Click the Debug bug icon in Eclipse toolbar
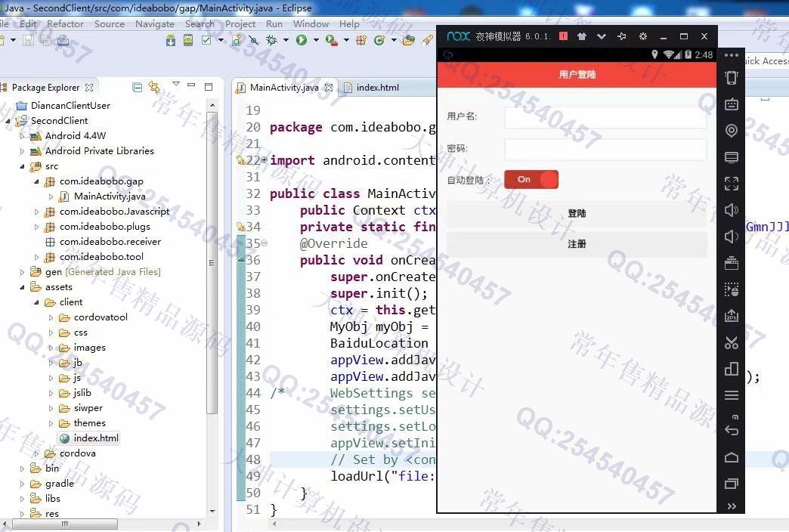This screenshot has height=532, width=789. click(271, 40)
